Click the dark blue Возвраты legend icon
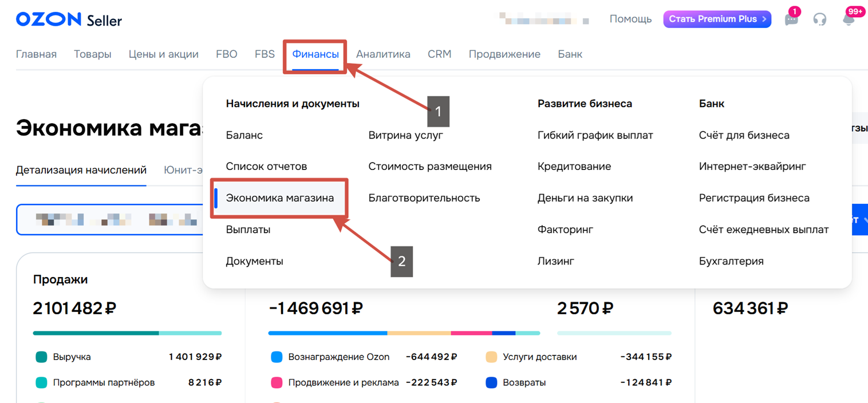The height and width of the screenshot is (403, 868). (x=491, y=382)
